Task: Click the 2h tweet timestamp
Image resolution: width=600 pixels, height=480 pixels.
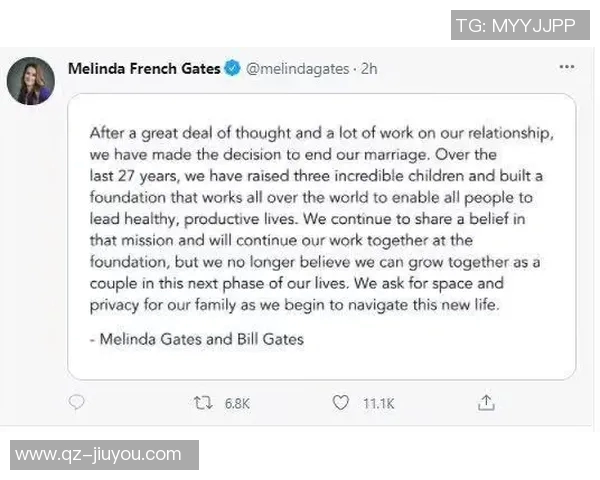Action: click(370, 68)
